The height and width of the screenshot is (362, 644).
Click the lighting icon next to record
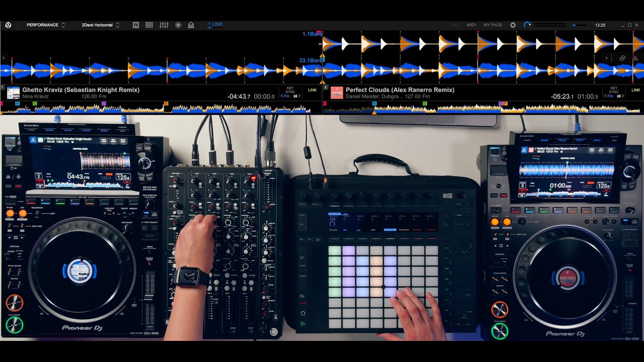191,25
